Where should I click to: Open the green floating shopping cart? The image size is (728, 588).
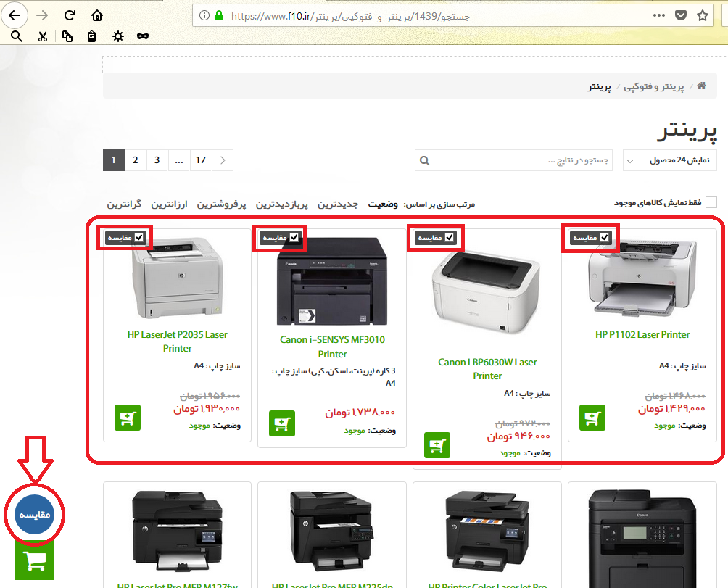coord(34,560)
